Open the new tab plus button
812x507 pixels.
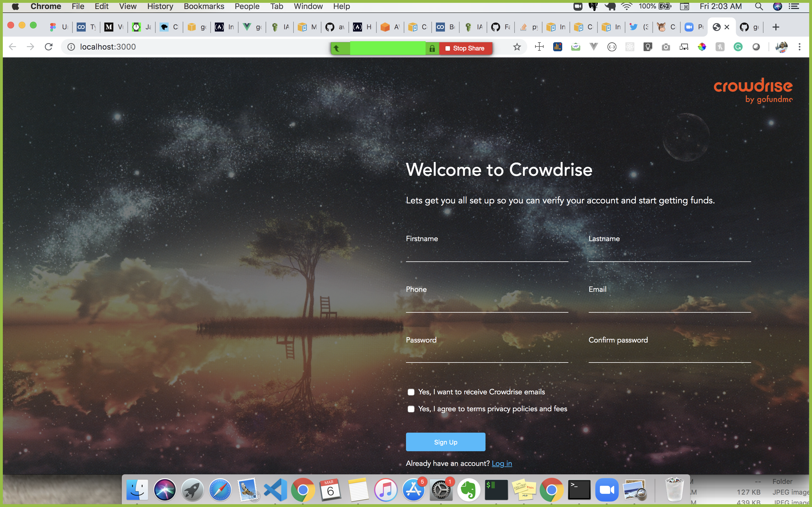click(775, 27)
